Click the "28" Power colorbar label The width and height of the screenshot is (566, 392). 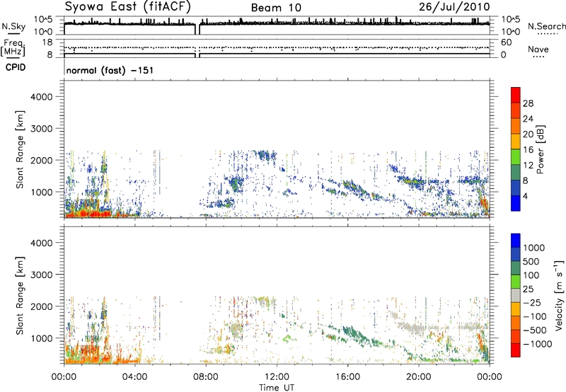click(528, 103)
